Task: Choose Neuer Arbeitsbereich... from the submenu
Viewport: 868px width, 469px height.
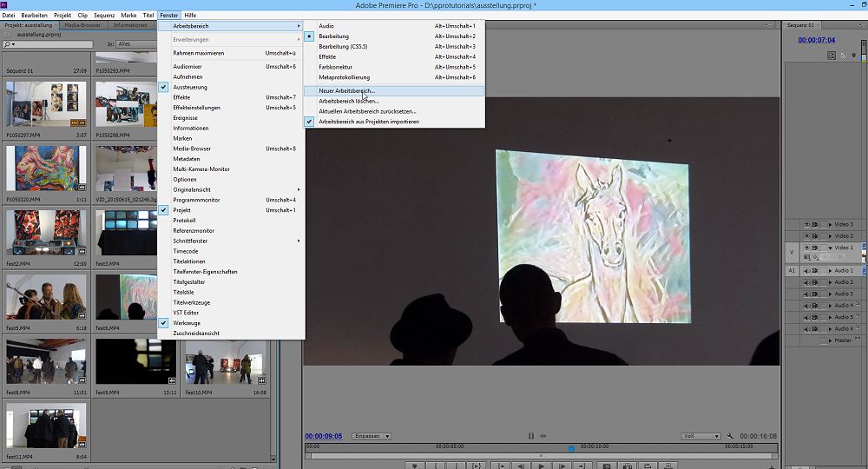Action: 394,91
